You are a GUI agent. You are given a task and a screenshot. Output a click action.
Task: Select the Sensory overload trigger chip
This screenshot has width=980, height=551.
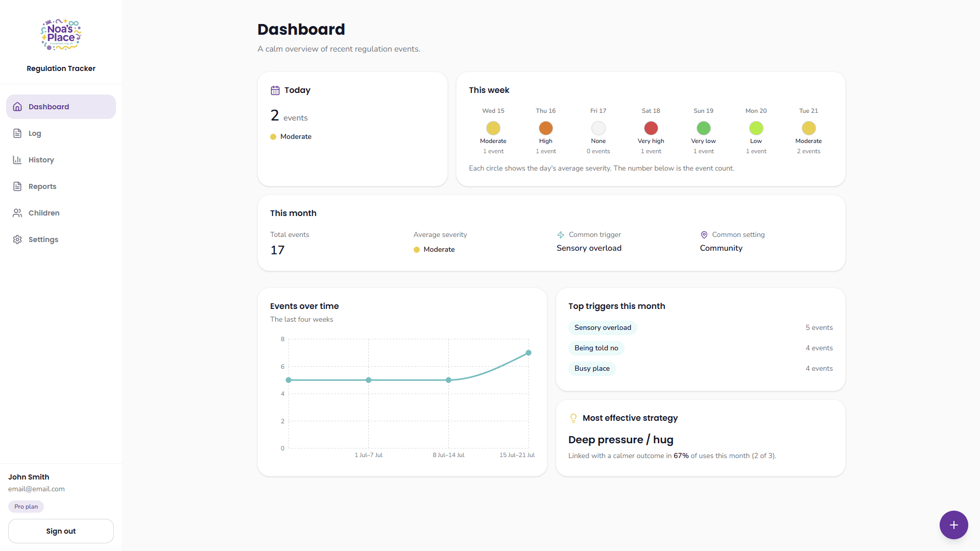[603, 328]
